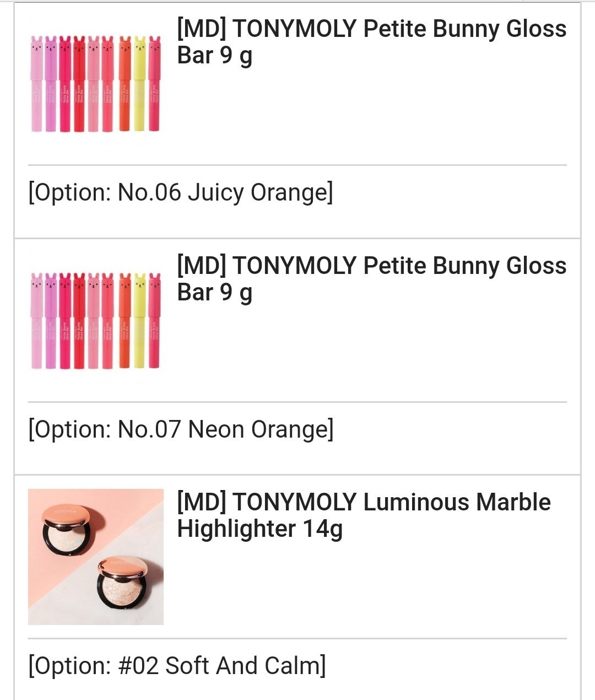Open the Luminous Marble Highlighter product photo

(x=96, y=557)
